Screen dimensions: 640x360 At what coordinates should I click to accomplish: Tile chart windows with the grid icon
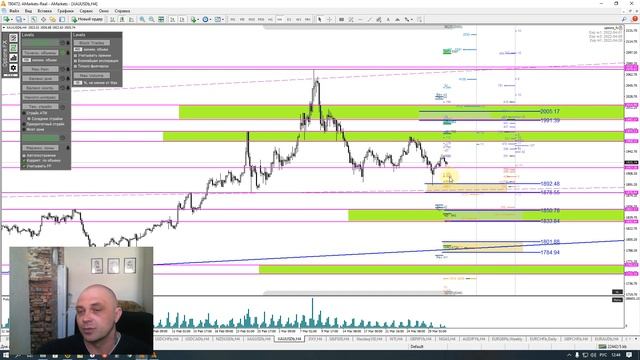(x=161, y=19)
